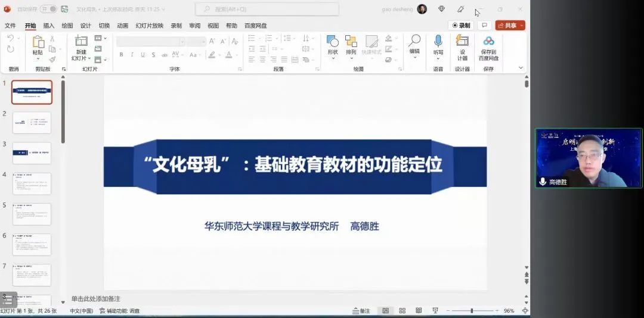Screen dimensions: 644x318
Task: Click the Arrange (排列) icon
Action: 351,40
